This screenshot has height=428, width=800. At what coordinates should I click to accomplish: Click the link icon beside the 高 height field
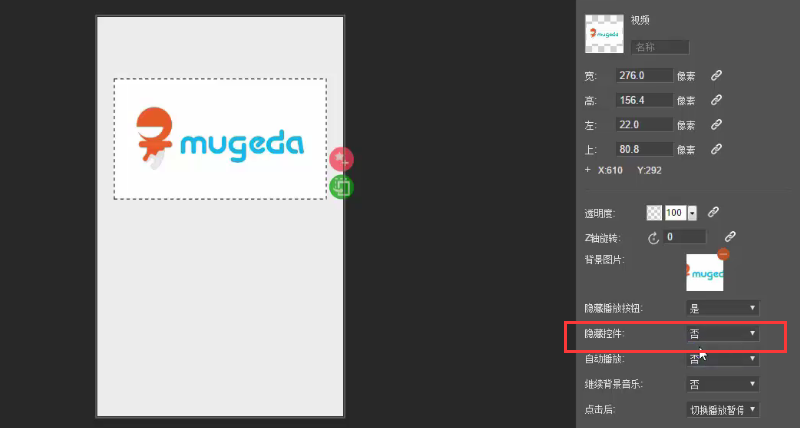[x=716, y=100]
